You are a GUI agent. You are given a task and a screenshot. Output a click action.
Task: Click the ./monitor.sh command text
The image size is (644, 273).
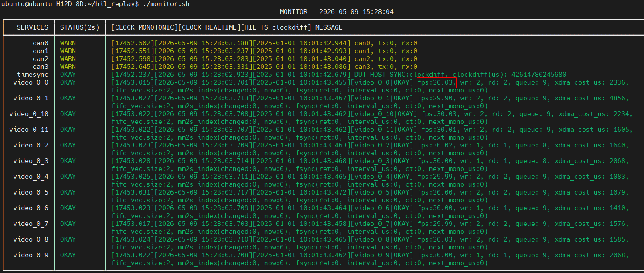pyautogui.click(x=166, y=4)
